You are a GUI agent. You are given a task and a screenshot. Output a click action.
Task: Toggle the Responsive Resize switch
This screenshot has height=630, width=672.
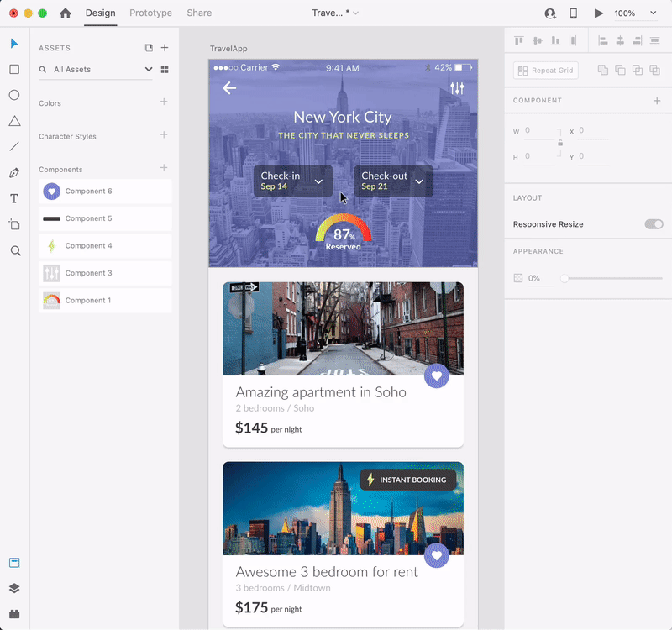653,224
